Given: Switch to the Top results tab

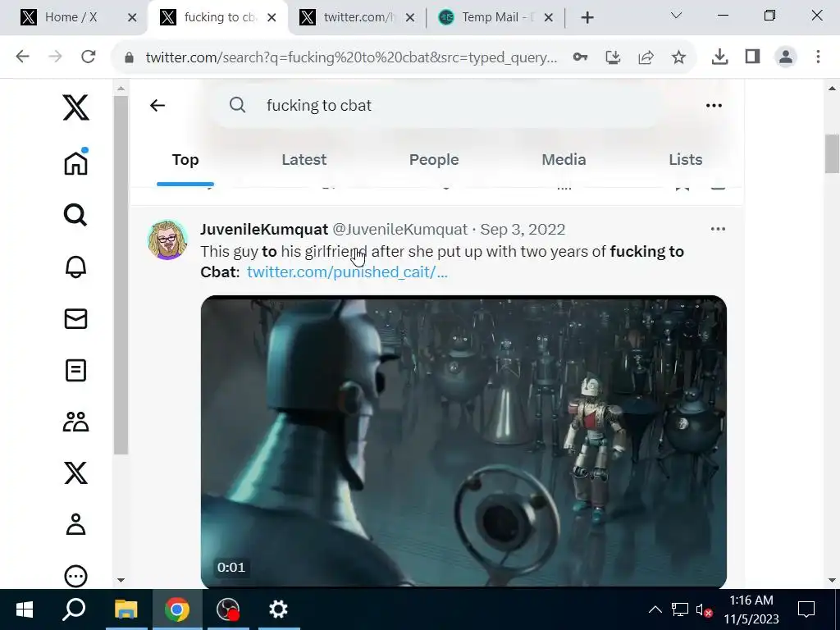Looking at the screenshot, I should tap(185, 160).
